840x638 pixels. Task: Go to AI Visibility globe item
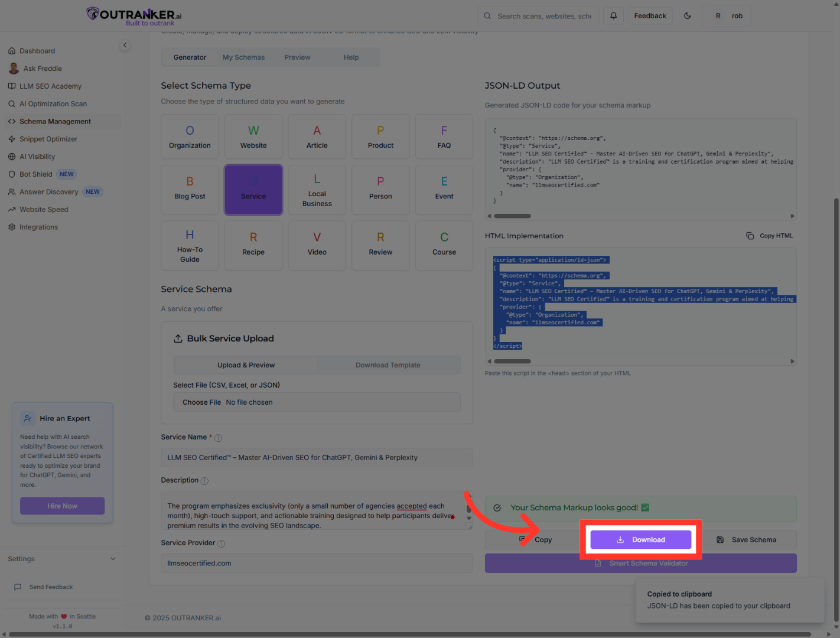click(37, 157)
